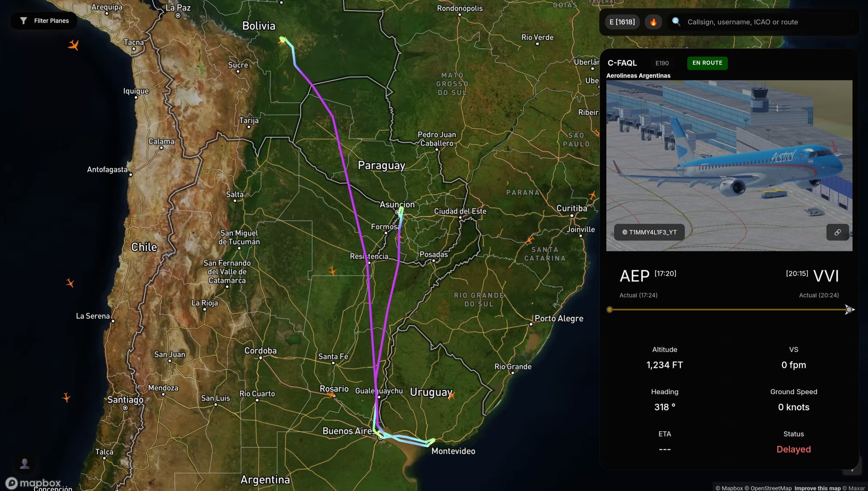Select the plane icon southwest of Resistencia

click(332, 271)
